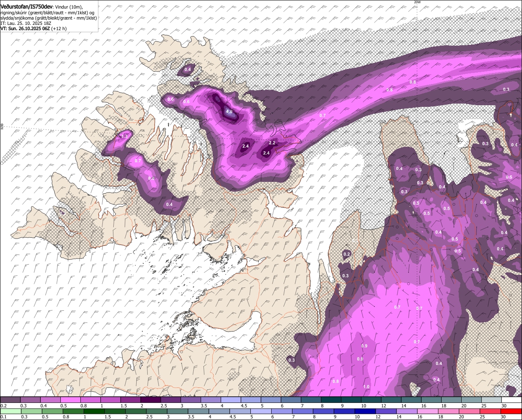Click the 1.0 precipitation label on the map

pos(366,387)
